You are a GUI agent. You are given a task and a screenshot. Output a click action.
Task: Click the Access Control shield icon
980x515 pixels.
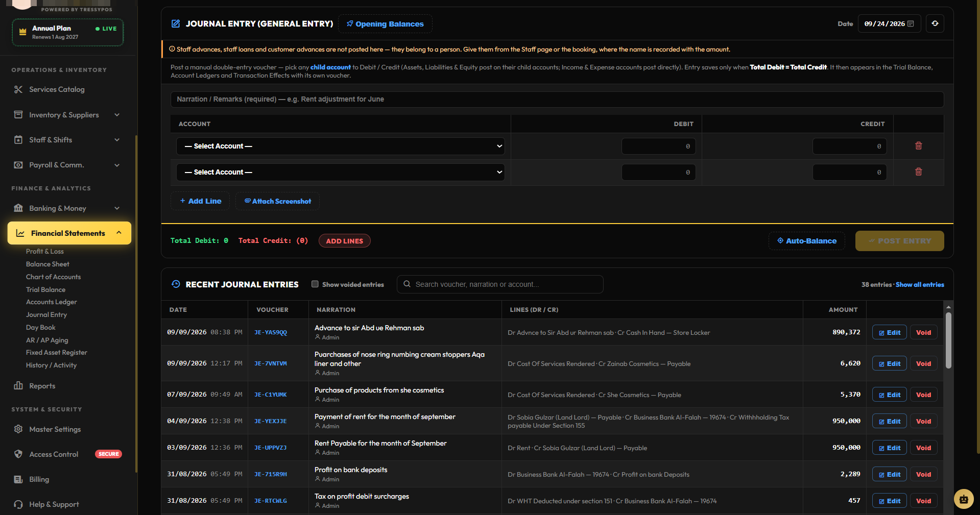coord(18,454)
